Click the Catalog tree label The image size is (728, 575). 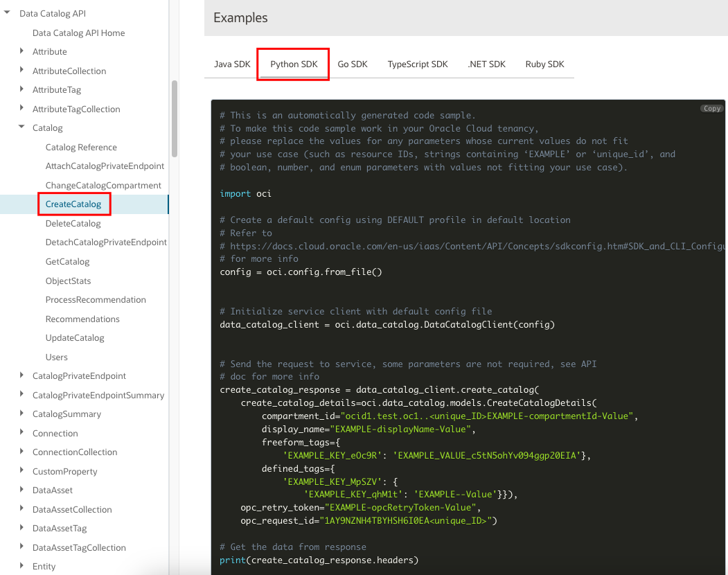pyautogui.click(x=47, y=127)
